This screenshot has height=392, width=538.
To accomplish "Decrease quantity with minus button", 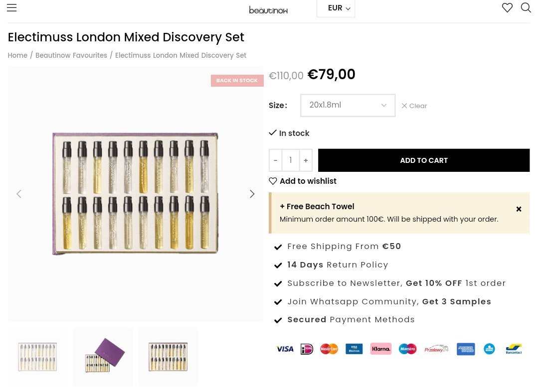I will point(275,160).
